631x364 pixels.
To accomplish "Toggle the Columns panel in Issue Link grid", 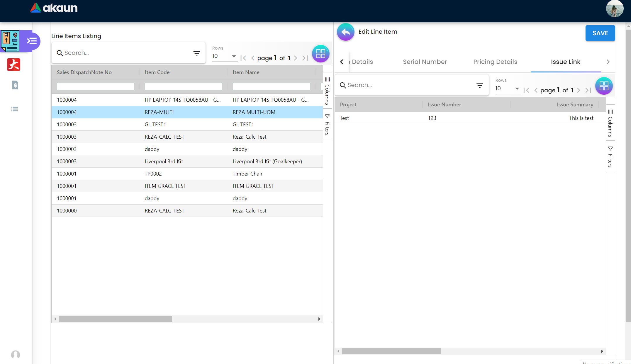I will [x=610, y=123].
